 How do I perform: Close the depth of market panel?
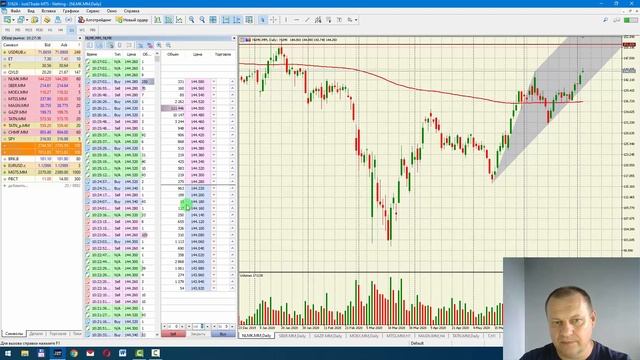tap(234, 38)
